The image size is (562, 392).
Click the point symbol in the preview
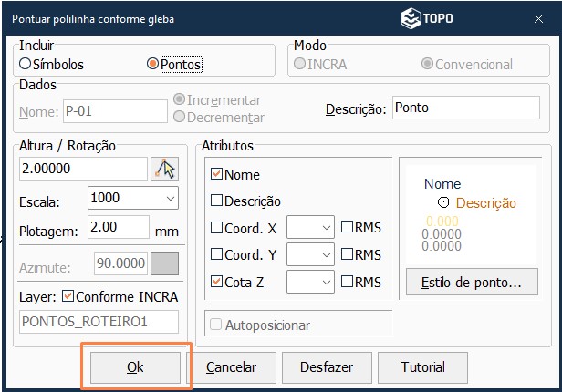point(443,202)
